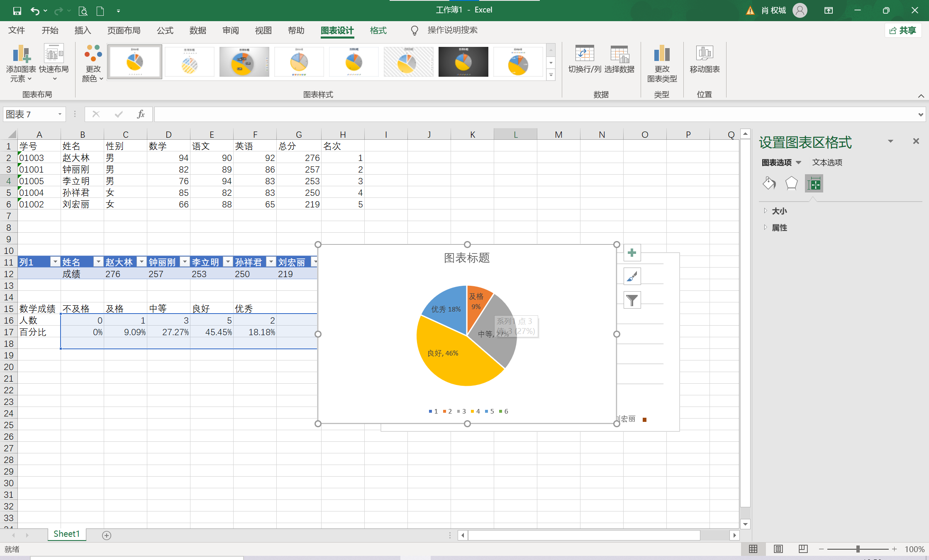The image size is (929, 560).
Task: Expand the Size (大小) section
Action: click(x=779, y=211)
